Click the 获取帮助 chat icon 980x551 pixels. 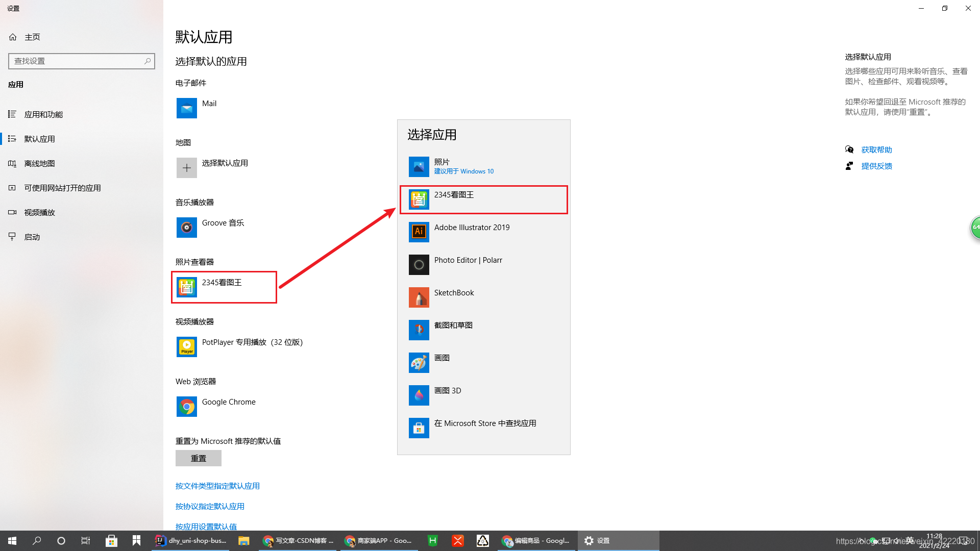pos(849,149)
